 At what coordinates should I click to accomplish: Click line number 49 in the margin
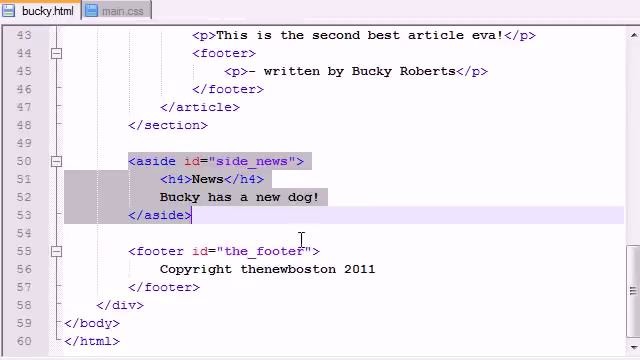tap(24, 143)
